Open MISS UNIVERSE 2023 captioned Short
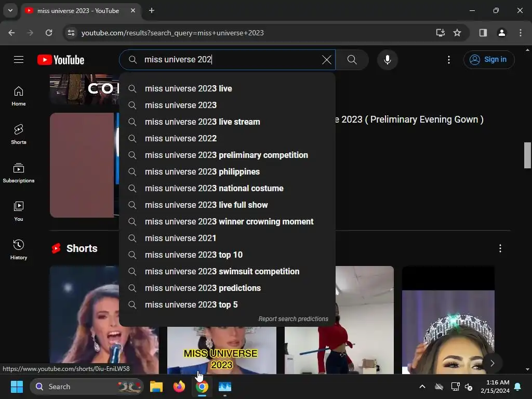532x399 pixels. [221, 350]
